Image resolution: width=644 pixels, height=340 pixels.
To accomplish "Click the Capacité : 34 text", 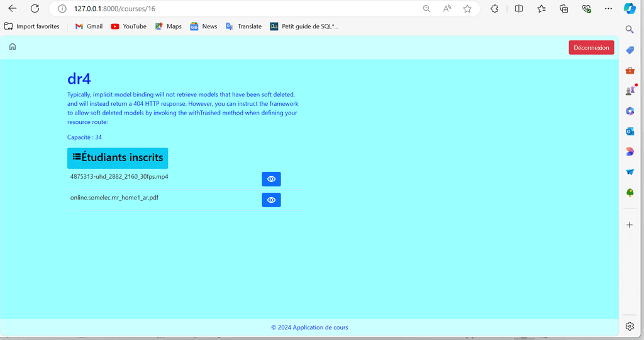I will [x=85, y=137].
